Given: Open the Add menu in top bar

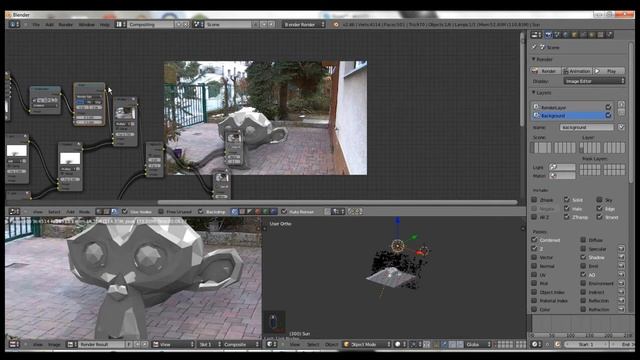Looking at the screenshot, I should point(49,24).
